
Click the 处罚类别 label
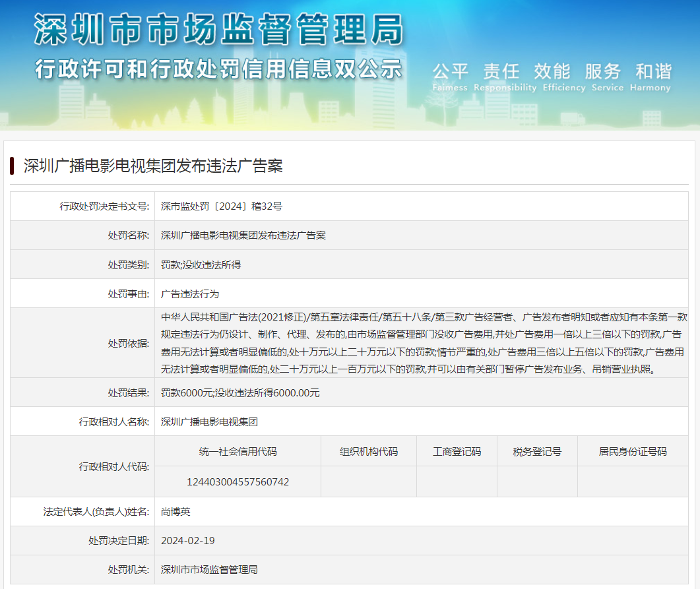click(129, 264)
